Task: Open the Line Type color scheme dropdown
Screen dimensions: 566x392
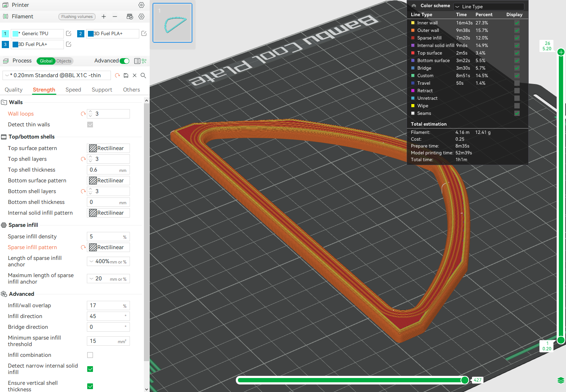Action: click(489, 6)
